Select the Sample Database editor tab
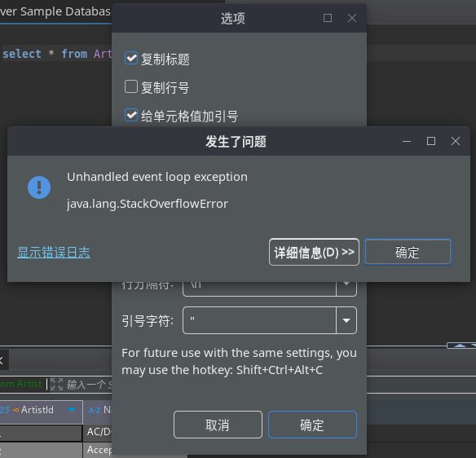Viewport: 476px width, 458px height. 55,12
